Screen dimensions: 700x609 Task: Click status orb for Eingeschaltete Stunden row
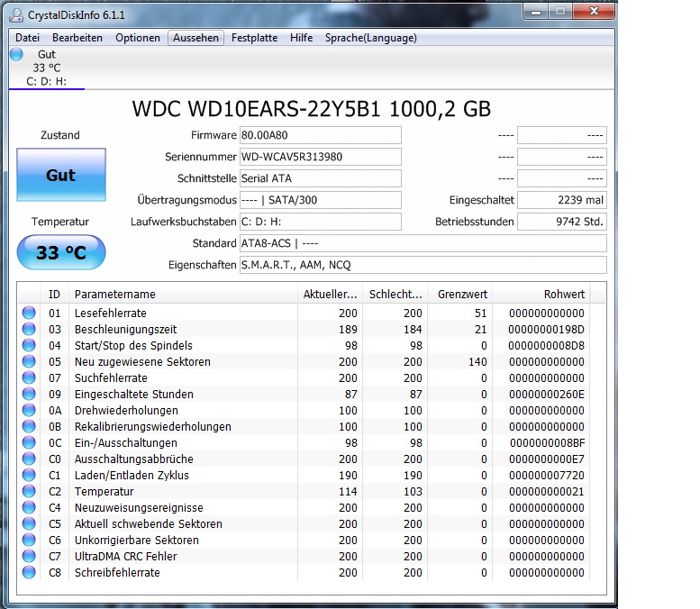(x=29, y=394)
